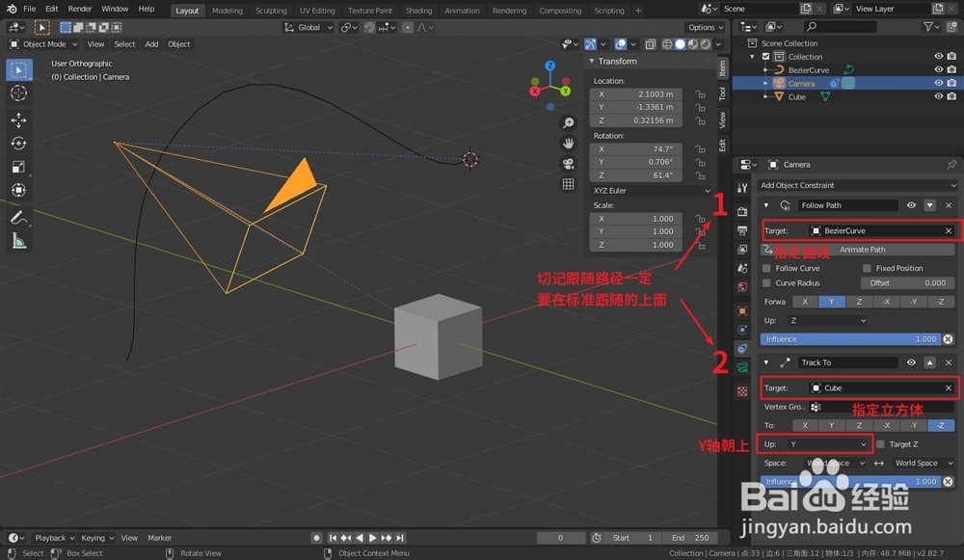Open the Render properties tab icon
Viewport: 964px width, 560px height.
pyautogui.click(x=742, y=211)
